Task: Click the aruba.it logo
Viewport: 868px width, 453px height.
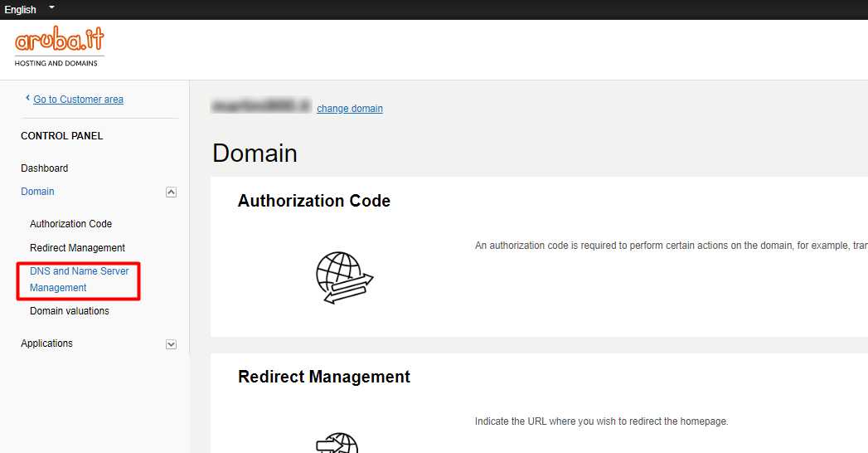Action: coord(59,46)
